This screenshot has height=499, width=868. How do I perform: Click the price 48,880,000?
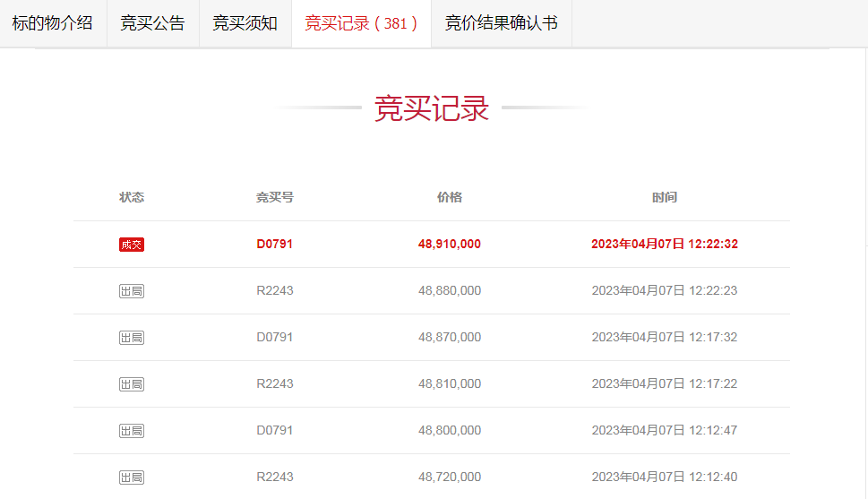(x=450, y=291)
